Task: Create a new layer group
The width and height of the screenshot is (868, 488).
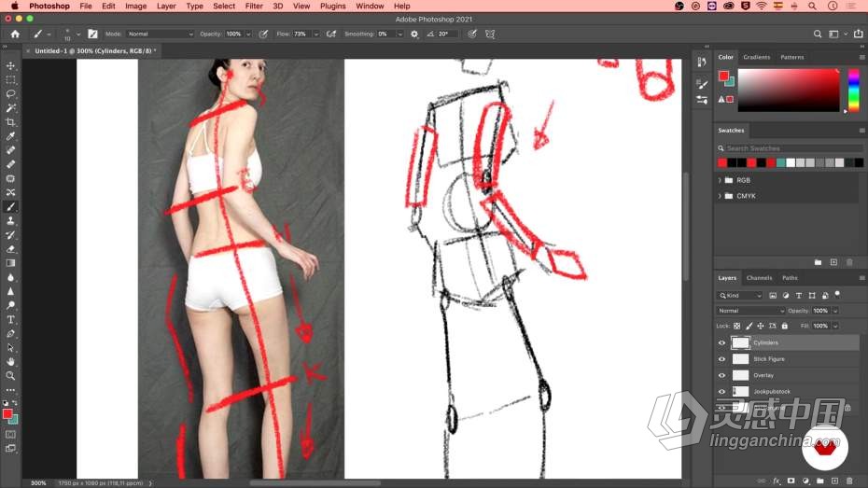Action: pos(819,481)
